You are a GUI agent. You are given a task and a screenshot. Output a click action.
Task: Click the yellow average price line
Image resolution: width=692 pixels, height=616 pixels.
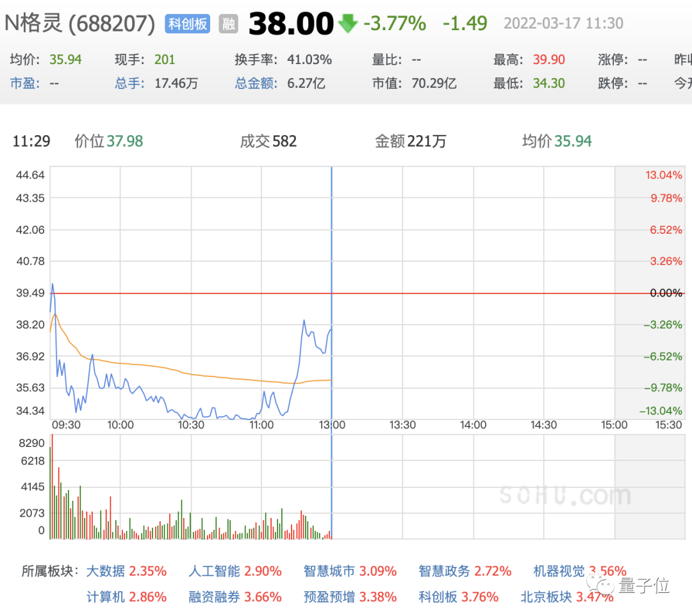click(x=192, y=374)
